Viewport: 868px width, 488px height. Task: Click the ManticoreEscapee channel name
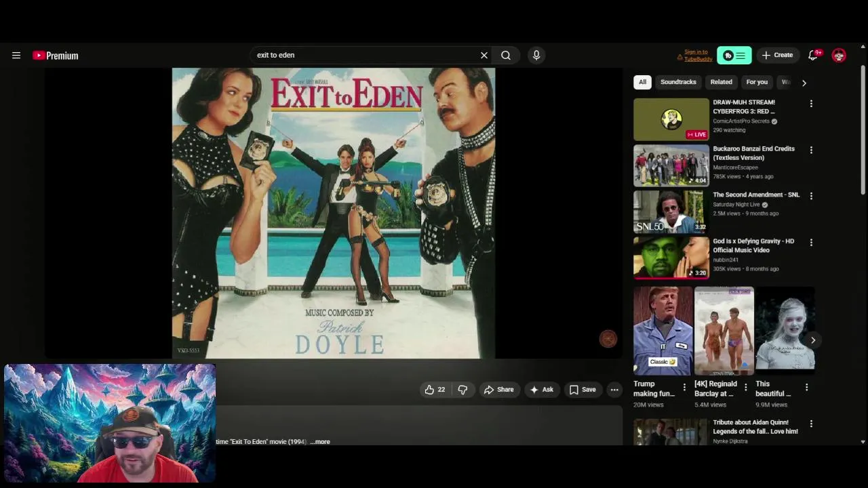click(735, 167)
